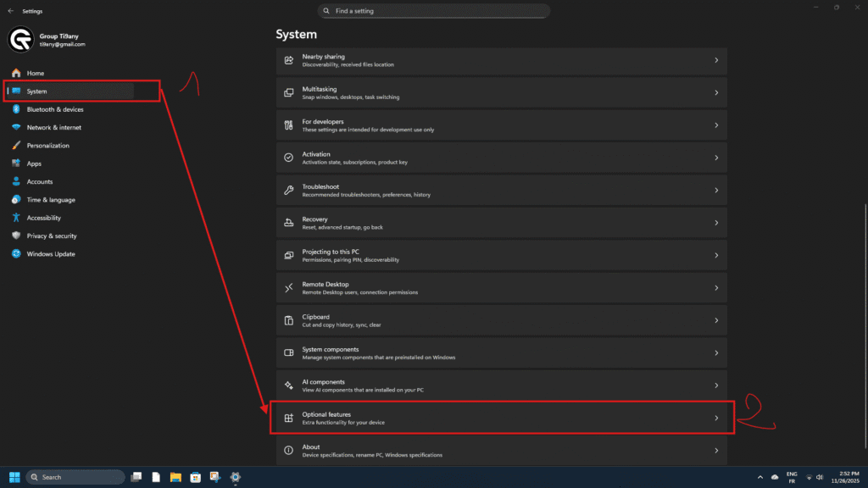
Task: Open the Troubleshoot settings row
Action: click(500, 191)
